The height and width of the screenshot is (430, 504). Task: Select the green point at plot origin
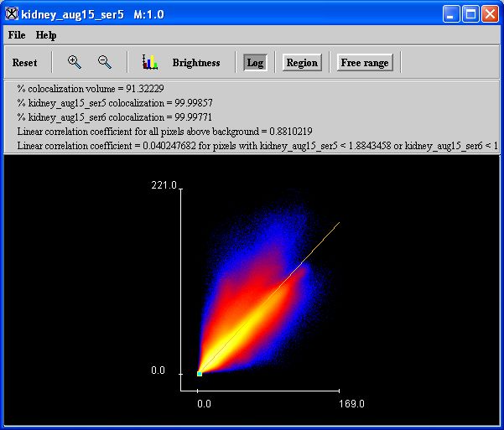tap(199, 374)
